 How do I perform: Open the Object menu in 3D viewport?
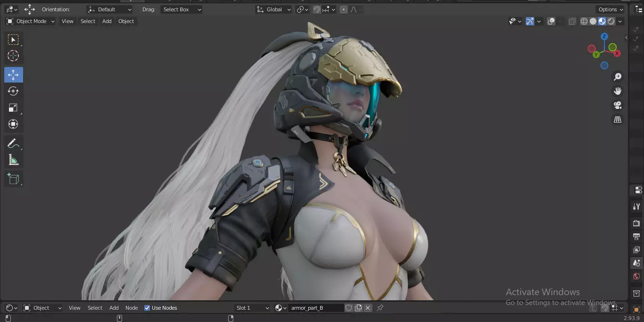126,21
